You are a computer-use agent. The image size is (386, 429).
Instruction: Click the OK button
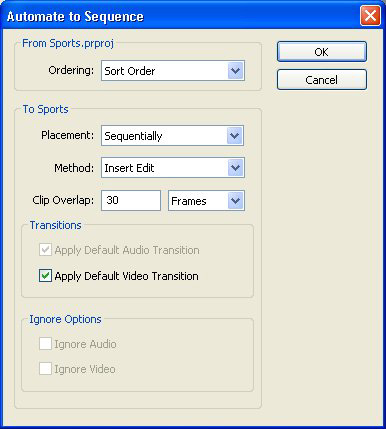point(322,52)
